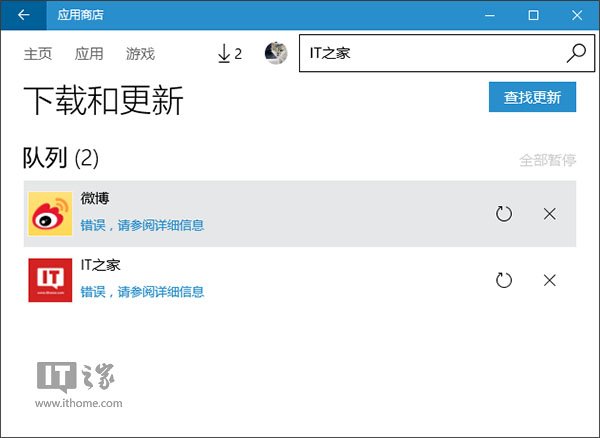Go back using the back arrow
This screenshot has width=600, height=438.
(23, 15)
